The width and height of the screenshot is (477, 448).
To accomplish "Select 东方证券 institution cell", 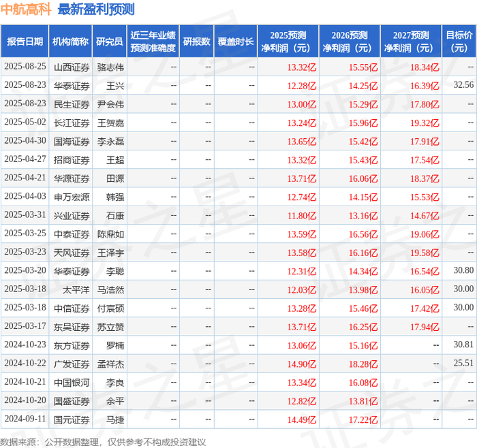I will (x=72, y=345).
